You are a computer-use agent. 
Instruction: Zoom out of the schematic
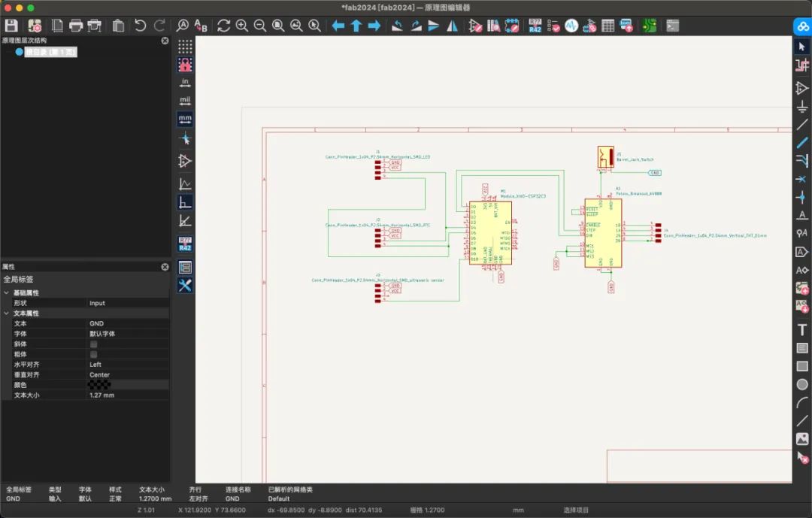260,26
